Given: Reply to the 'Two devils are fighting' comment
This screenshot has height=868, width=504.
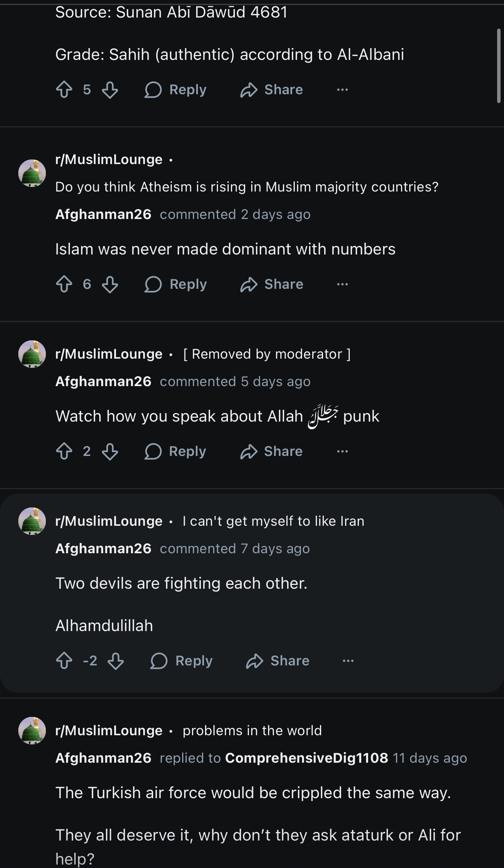Looking at the screenshot, I should coord(181,661).
